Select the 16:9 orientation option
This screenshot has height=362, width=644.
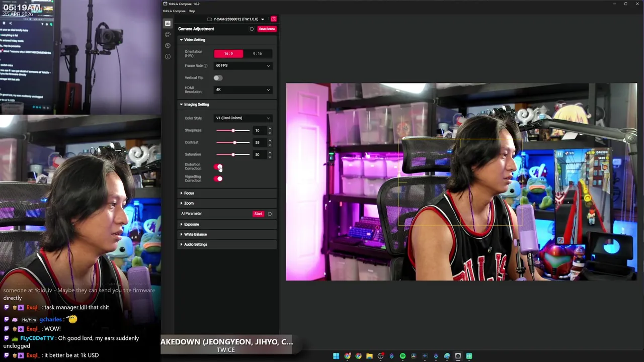(x=228, y=53)
